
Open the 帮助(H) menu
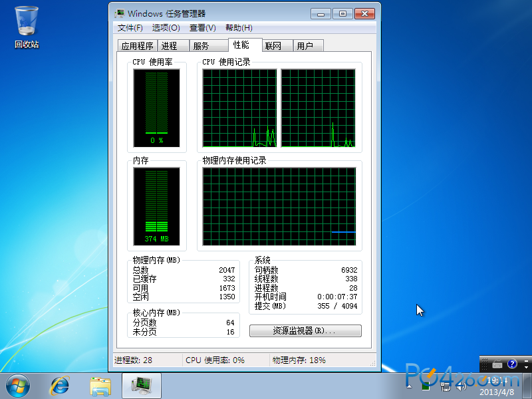click(239, 28)
